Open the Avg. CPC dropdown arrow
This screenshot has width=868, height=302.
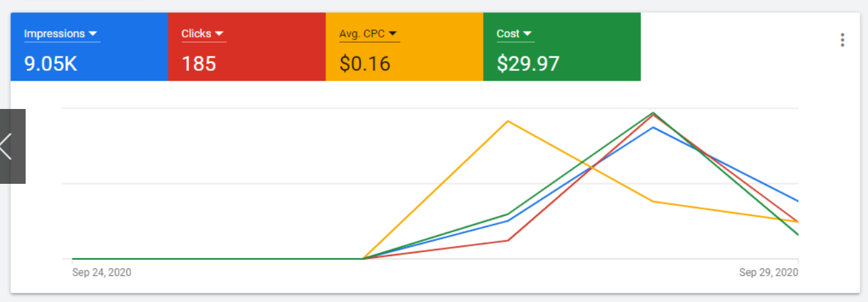393,33
